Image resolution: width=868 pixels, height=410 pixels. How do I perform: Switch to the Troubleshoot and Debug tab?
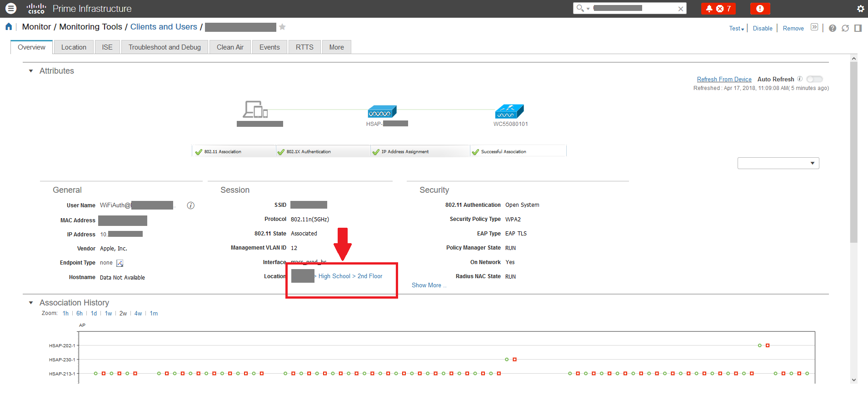(x=165, y=47)
